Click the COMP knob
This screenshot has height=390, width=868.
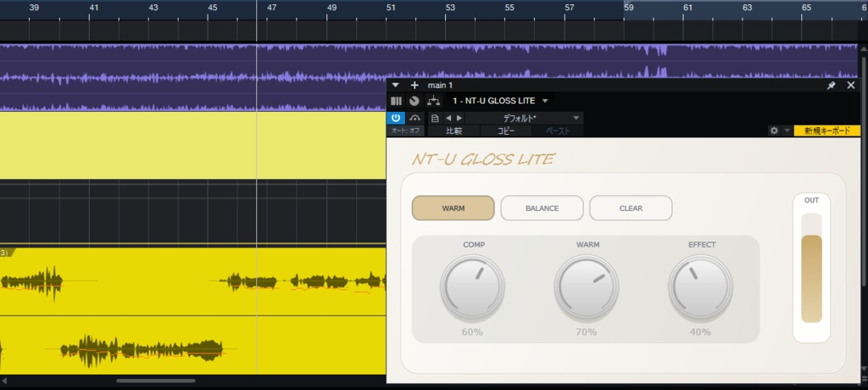(472, 288)
